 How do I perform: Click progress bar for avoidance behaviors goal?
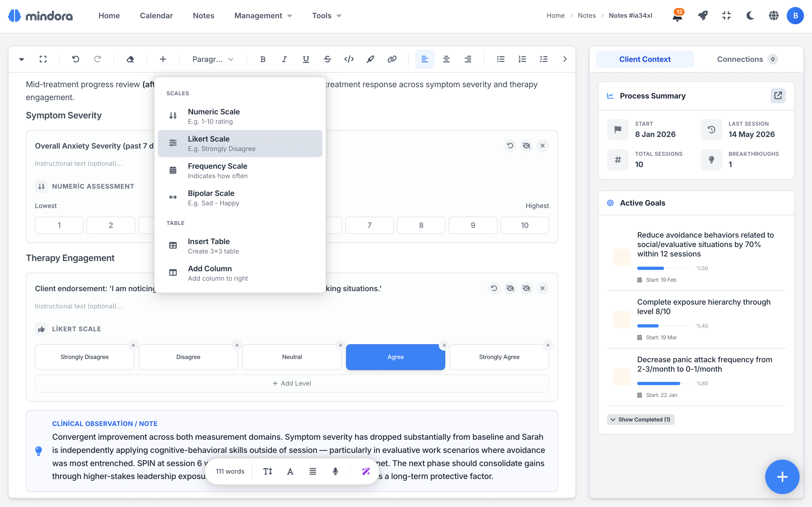[x=664, y=268]
